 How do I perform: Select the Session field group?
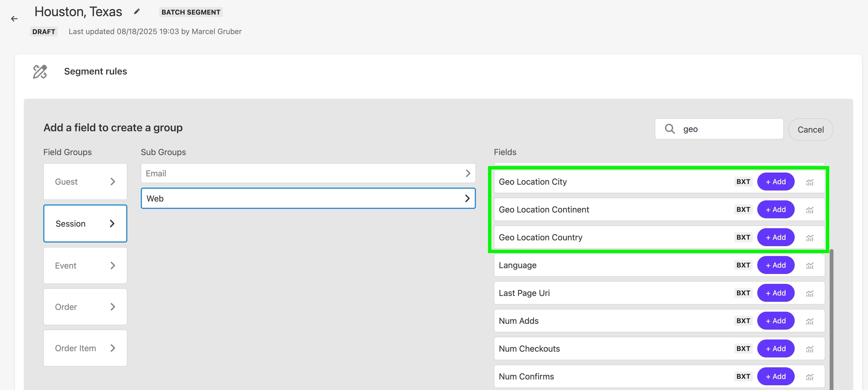coord(85,224)
